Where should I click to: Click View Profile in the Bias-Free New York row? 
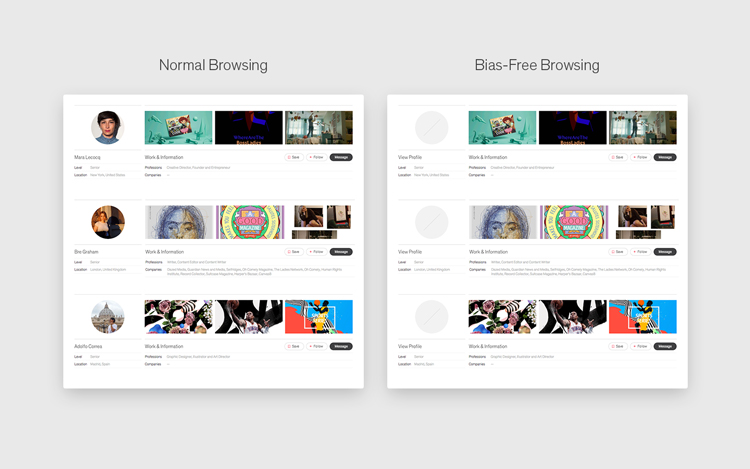[x=410, y=157]
